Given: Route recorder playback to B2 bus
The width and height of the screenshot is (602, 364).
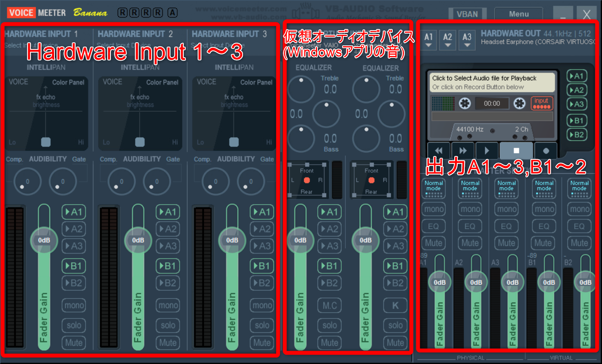Looking at the screenshot, I should point(577,135).
